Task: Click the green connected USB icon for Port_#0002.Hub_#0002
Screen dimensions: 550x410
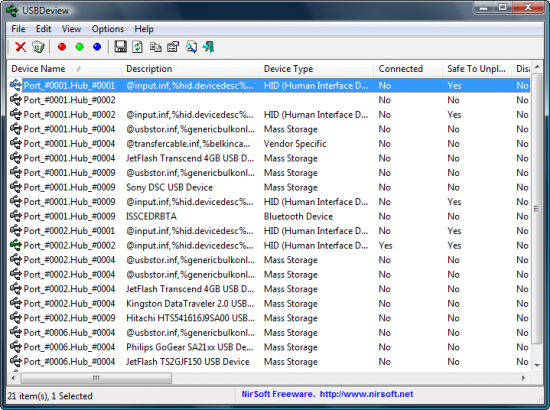Action: [x=16, y=245]
